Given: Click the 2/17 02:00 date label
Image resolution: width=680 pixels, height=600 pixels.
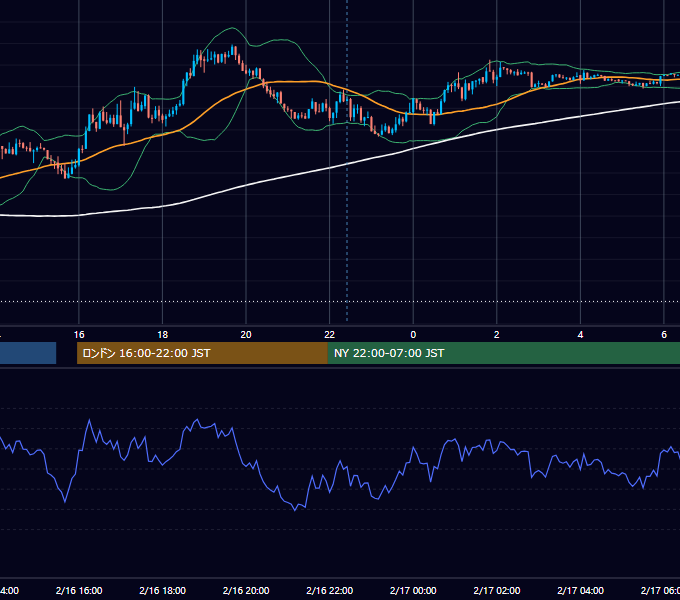Looking at the screenshot, I should tap(497, 590).
